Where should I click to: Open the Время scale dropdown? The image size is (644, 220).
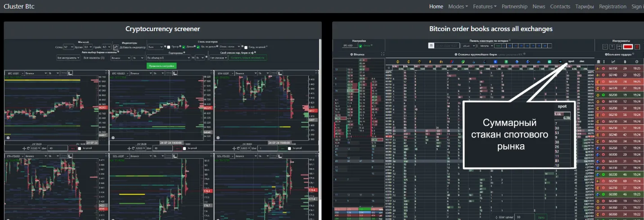(88, 47)
